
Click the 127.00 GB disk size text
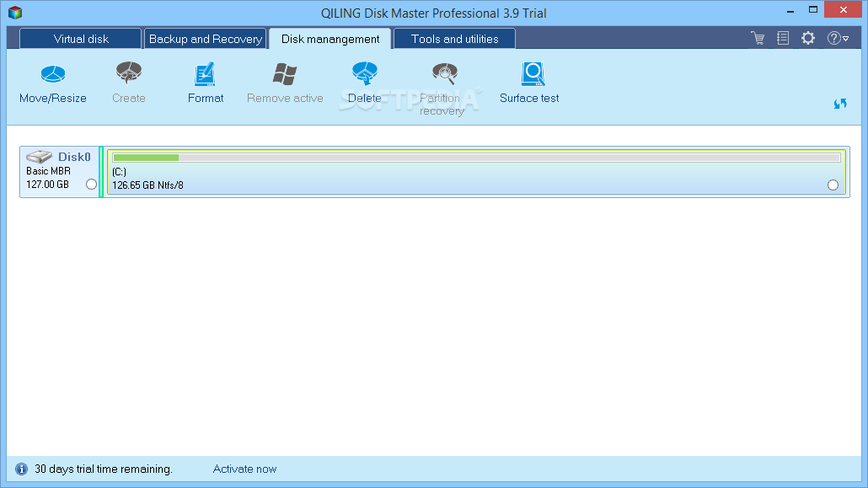point(47,185)
